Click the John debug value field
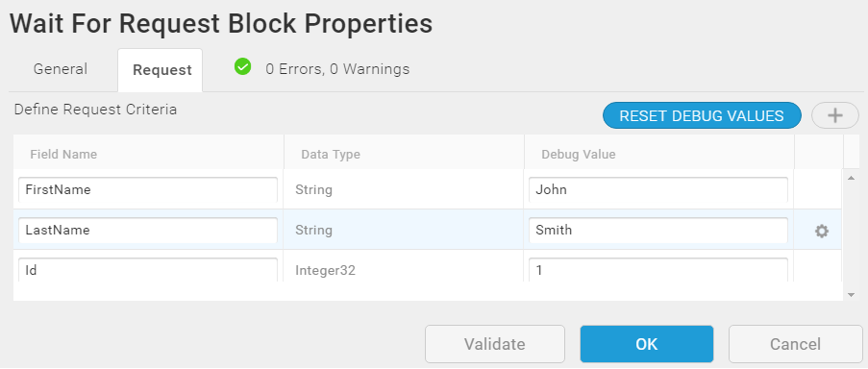 658,189
